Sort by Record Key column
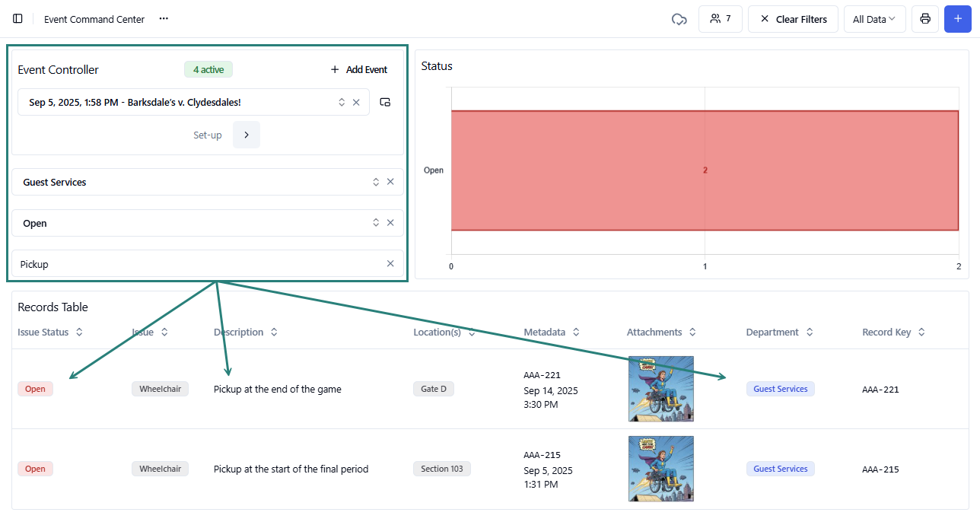The image size is (980, 525). coord(921,332)
